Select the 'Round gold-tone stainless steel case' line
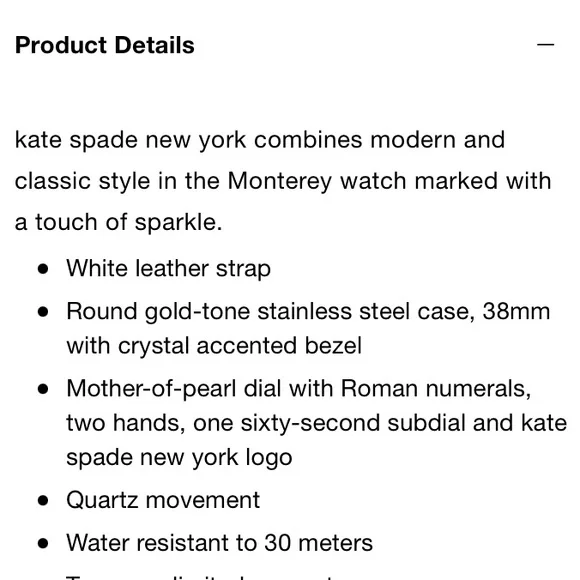This screenshot has height=580, width=580. [308, 311]
